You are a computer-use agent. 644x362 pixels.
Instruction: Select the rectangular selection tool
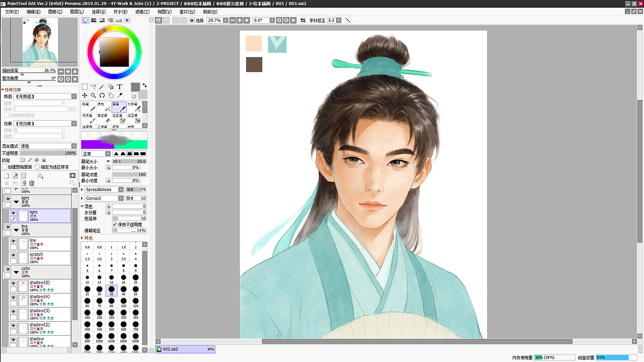click(85, 86)
